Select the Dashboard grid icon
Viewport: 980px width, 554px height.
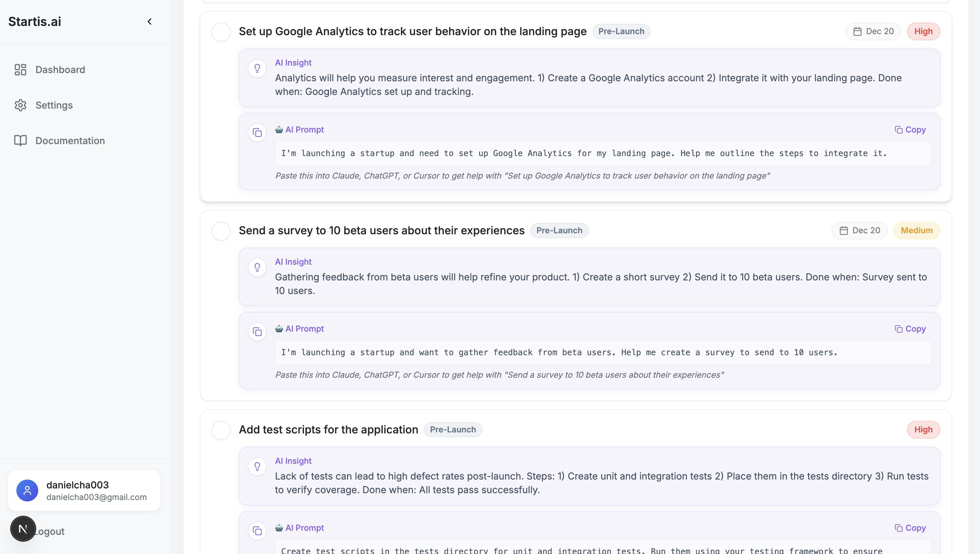click(20, 70)
